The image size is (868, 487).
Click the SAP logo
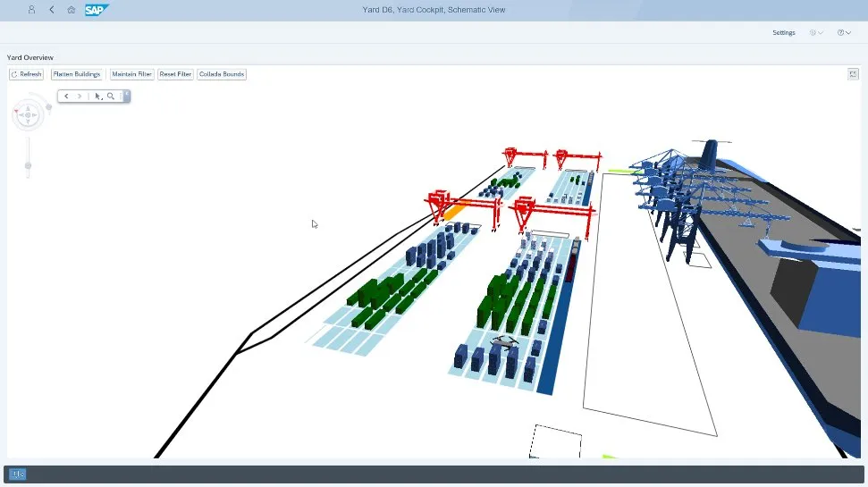[97, 10]
